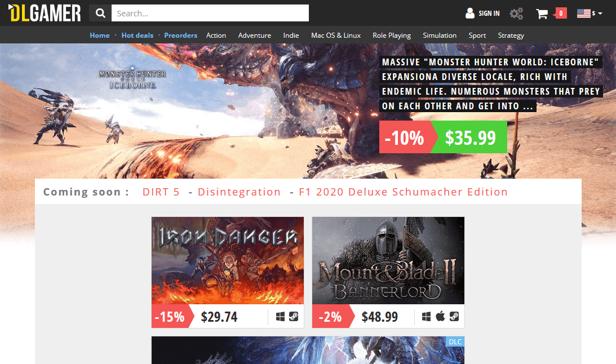
Task: Click the user profile icon
Action: click(470, 14)
